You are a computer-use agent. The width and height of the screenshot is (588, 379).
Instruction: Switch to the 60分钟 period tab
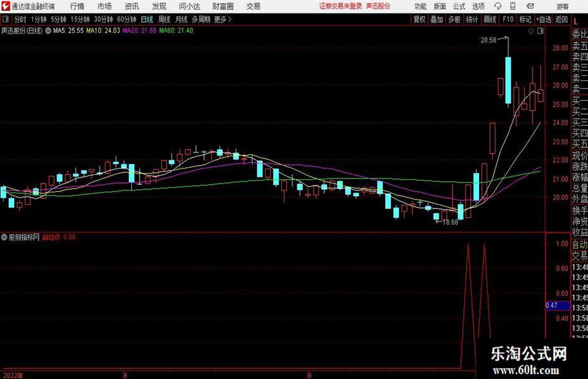point(126,19)
